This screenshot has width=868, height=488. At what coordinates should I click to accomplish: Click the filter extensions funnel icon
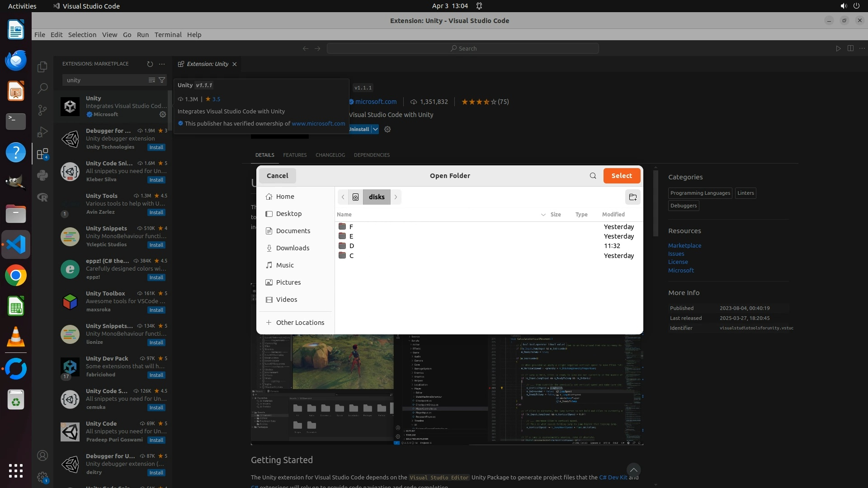click(162, 80)
